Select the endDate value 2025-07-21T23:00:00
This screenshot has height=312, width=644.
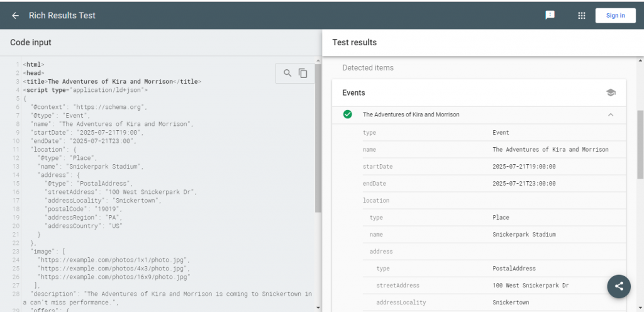click(524, 184)
